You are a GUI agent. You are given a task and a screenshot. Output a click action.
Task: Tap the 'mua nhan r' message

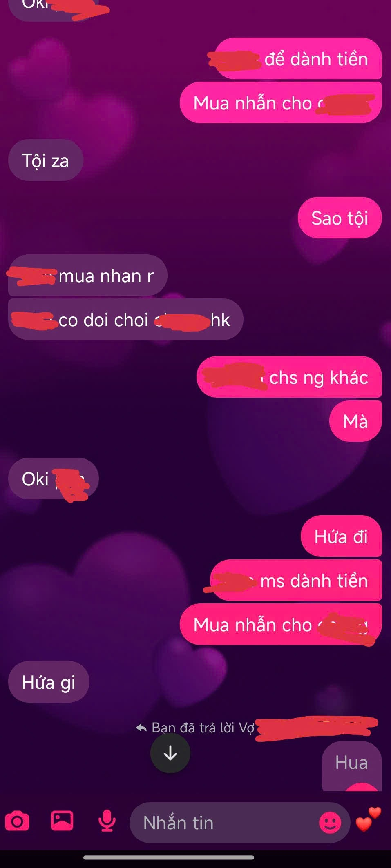[88, 276]
